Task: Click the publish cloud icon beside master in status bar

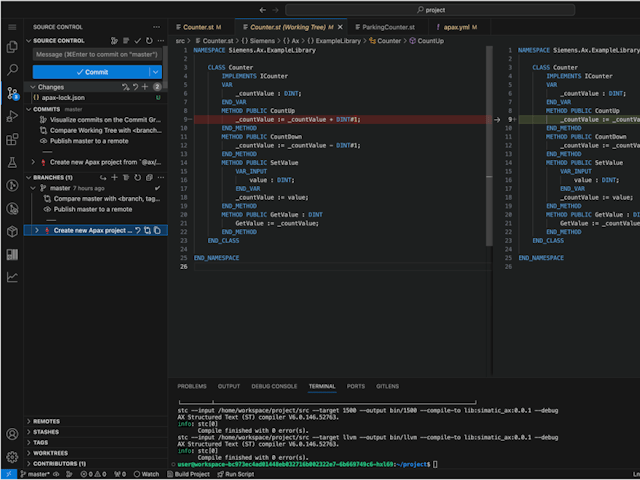Action: coord(56,474)
